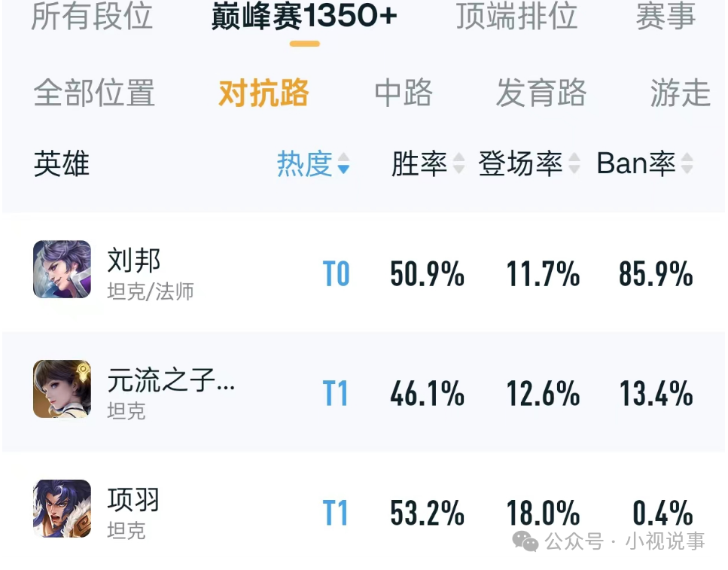The height and width of the screenshot is (570, 728).
Task: Sort by 热度 arrow icon
Action: click(x=343, y=163)
